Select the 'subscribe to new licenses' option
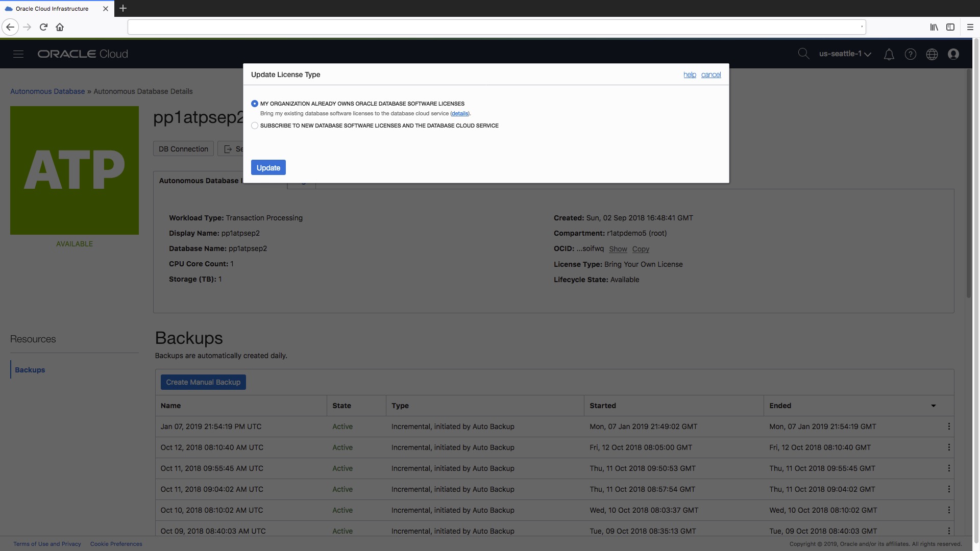This screenshot has width=980, height=551. click(x=255, y=126)
